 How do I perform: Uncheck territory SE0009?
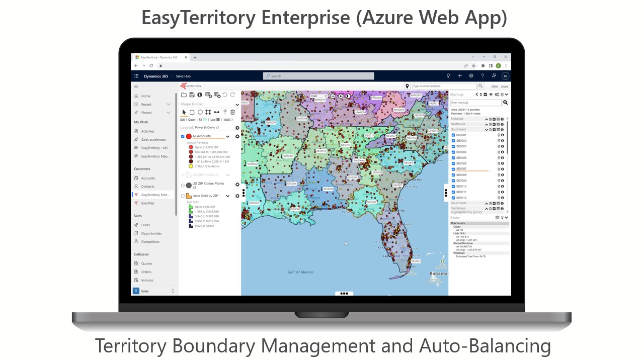point(453,180)
